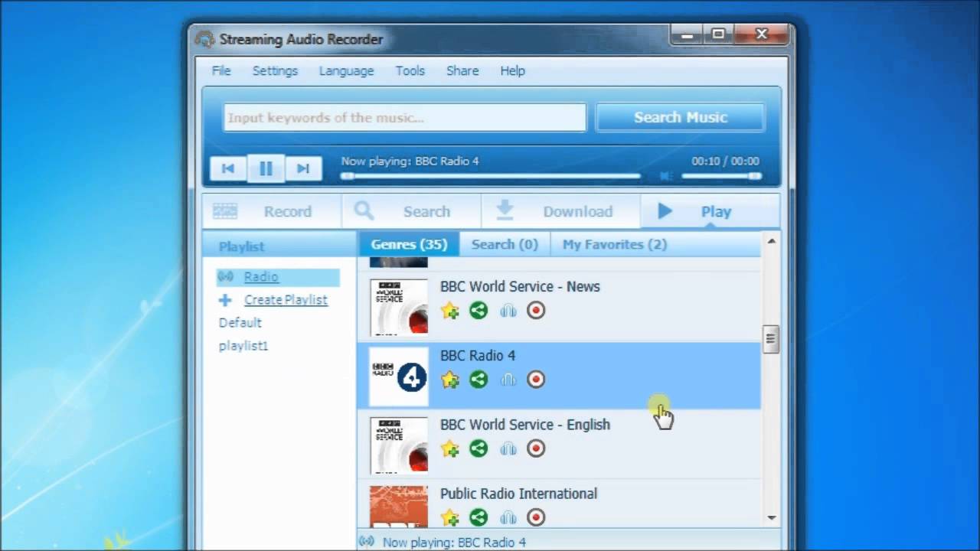Open the Download section

pos(560,211)
